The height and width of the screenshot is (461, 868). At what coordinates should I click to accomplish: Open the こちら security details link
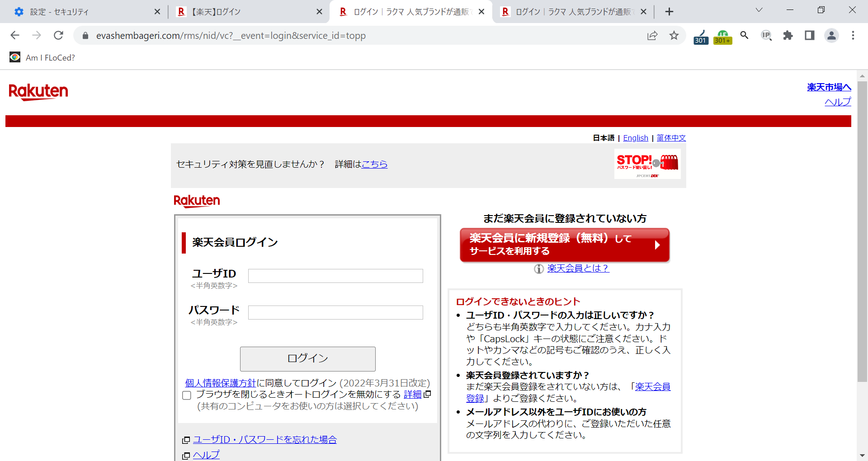(374, 164)
